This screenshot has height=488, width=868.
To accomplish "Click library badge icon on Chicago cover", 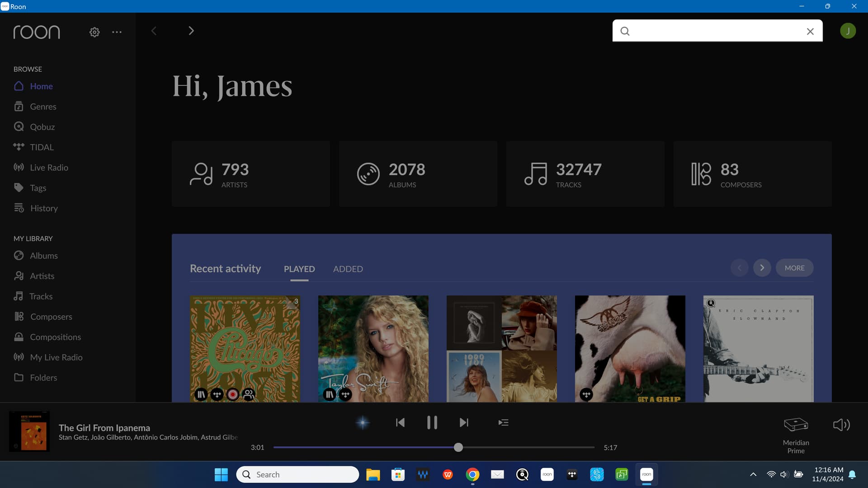I will 201,394.
